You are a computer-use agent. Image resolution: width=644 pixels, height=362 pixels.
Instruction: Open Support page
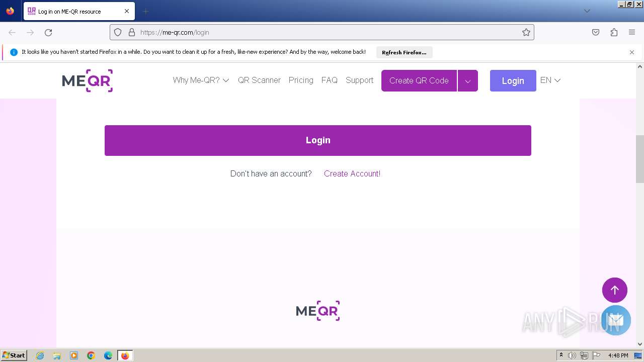tap(359, 80)
